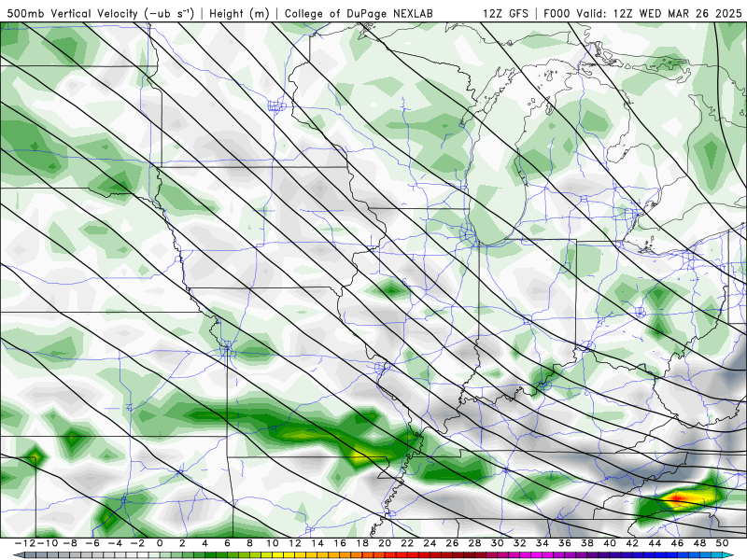
Task: Click the -4 value on the color scale
Action: [114, 543]
